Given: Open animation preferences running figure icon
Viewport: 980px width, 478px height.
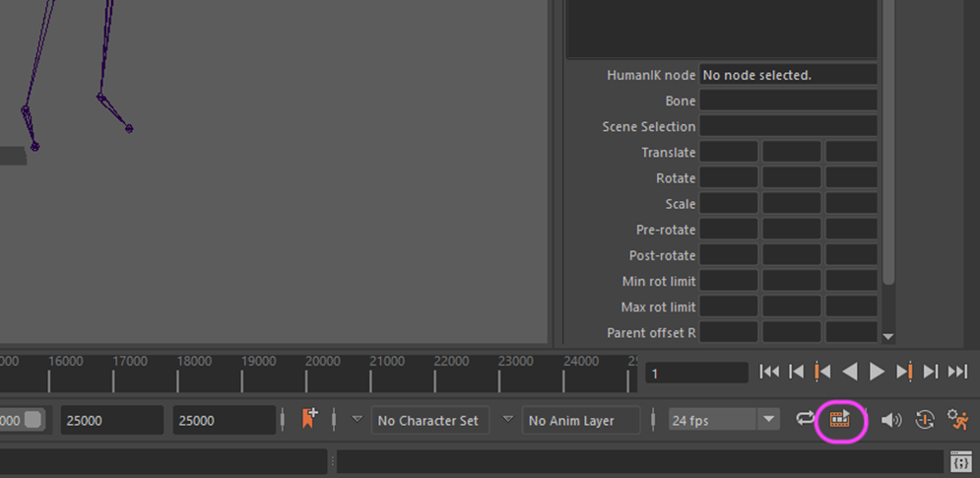Looking at the screenshot, I should tap(957, 420).
